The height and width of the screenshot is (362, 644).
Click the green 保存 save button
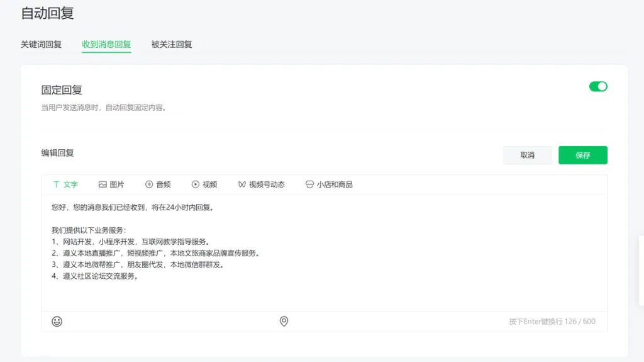[583, 155]
